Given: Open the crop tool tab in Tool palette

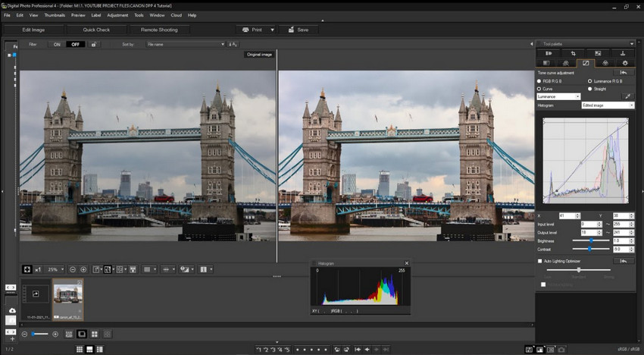Looking at the screenshot, I should pos(573,53).
